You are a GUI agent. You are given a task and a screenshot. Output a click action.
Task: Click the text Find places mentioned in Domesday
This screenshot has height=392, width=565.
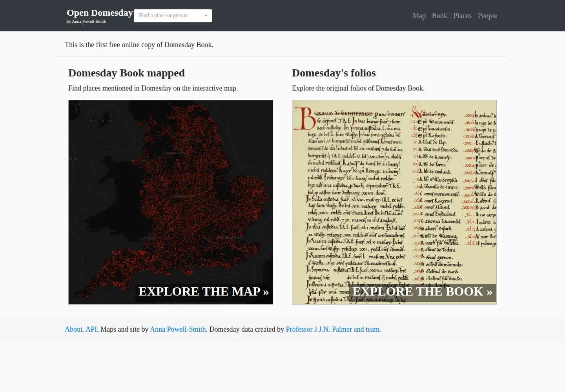153,88
